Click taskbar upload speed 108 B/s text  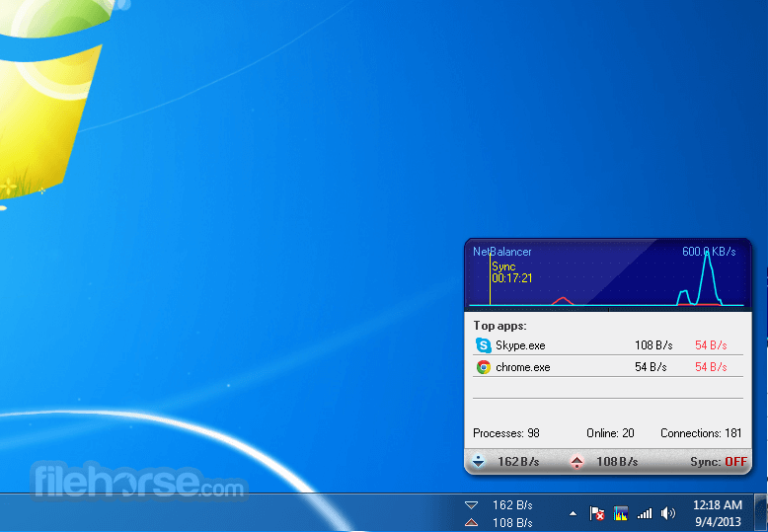click(x=512, y=523)
